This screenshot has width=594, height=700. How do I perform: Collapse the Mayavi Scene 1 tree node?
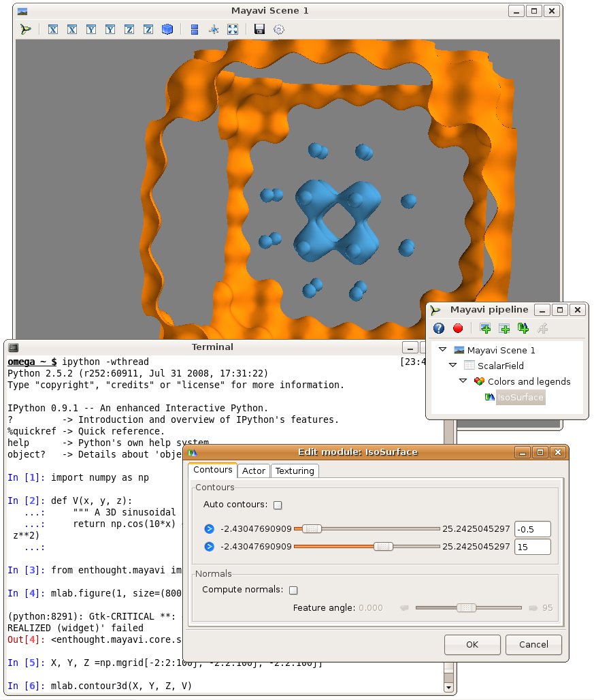(443, 350)
